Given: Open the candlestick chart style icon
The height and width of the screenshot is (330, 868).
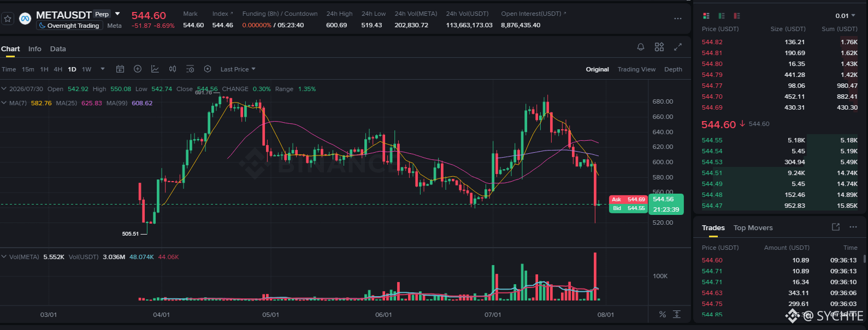Looking at the screenshot, I should 173,69.
